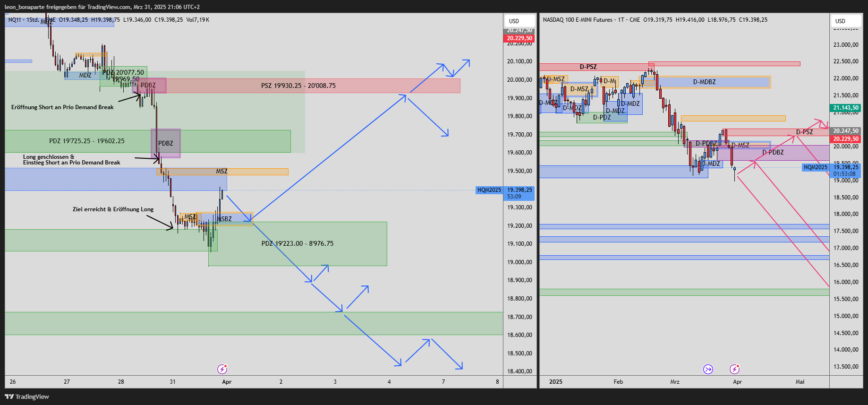Click the green 21.143,50 price tag on the daily chart

(x=845, y=108)
